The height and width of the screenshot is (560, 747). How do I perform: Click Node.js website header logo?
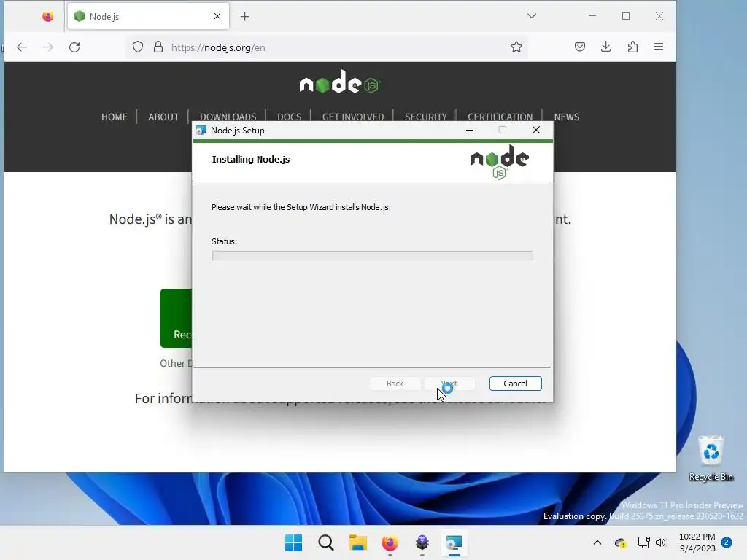tap(340, 82)
